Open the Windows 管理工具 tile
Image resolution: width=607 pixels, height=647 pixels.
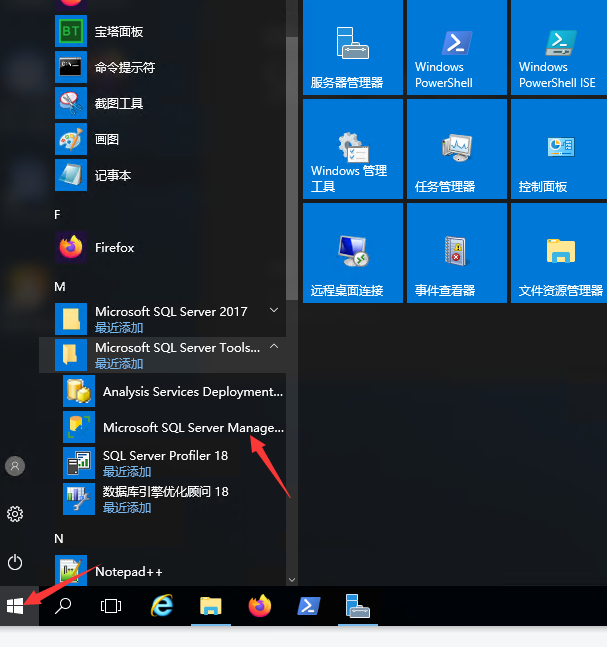pyautogui.click(x=353, y=149)
